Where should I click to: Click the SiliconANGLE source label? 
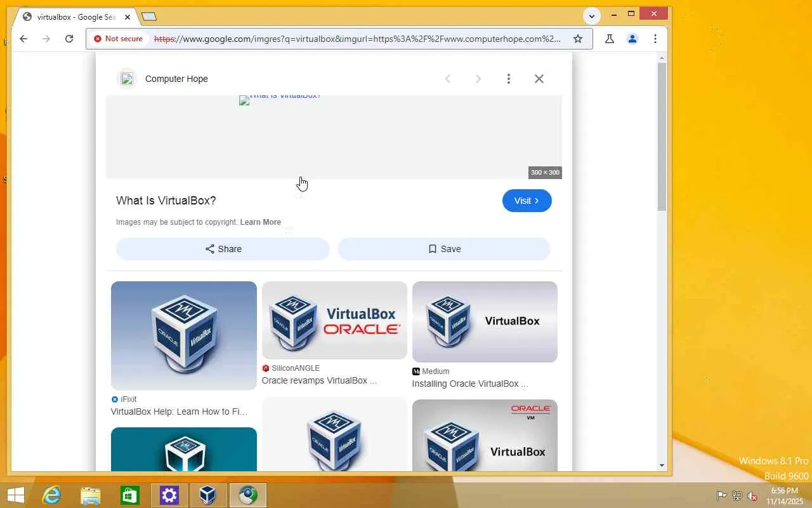click(x=296, y=368)
